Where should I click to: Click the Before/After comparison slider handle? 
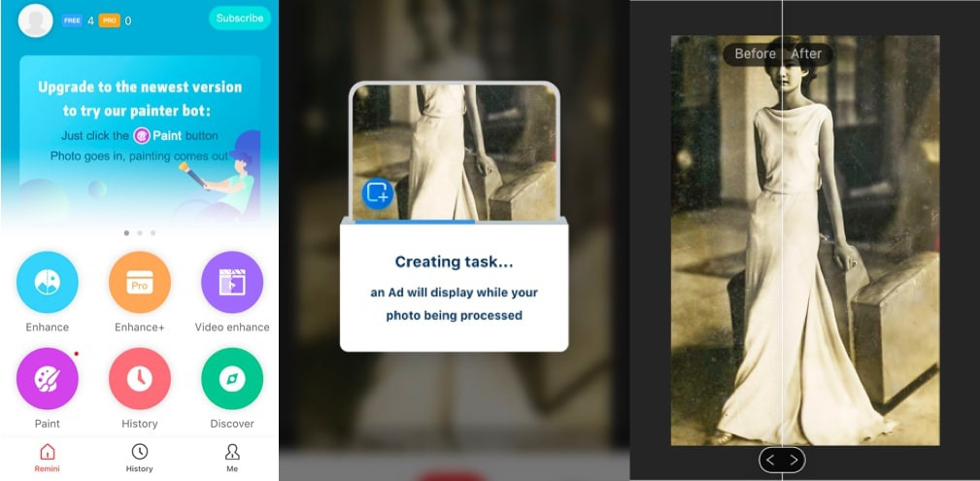[782, 460]
